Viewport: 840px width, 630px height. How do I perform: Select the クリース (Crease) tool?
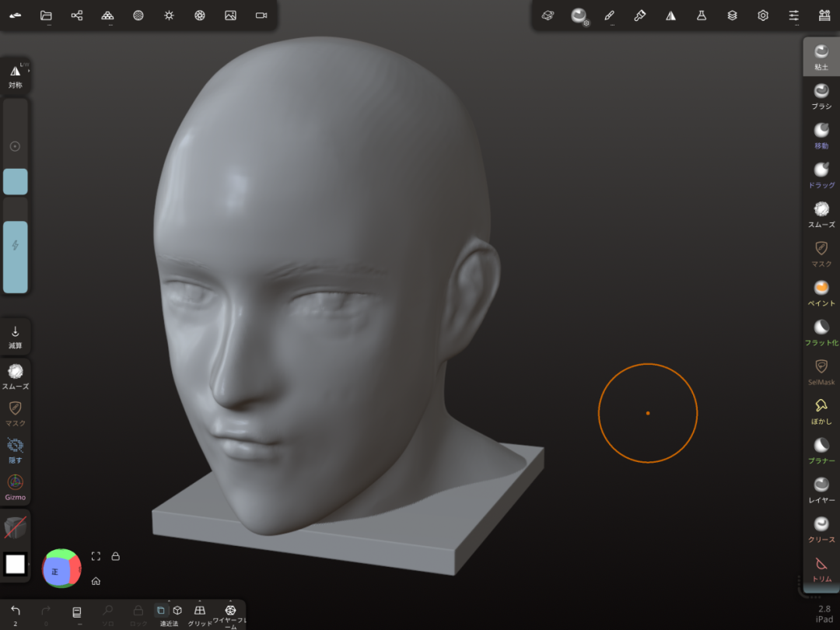821,530
